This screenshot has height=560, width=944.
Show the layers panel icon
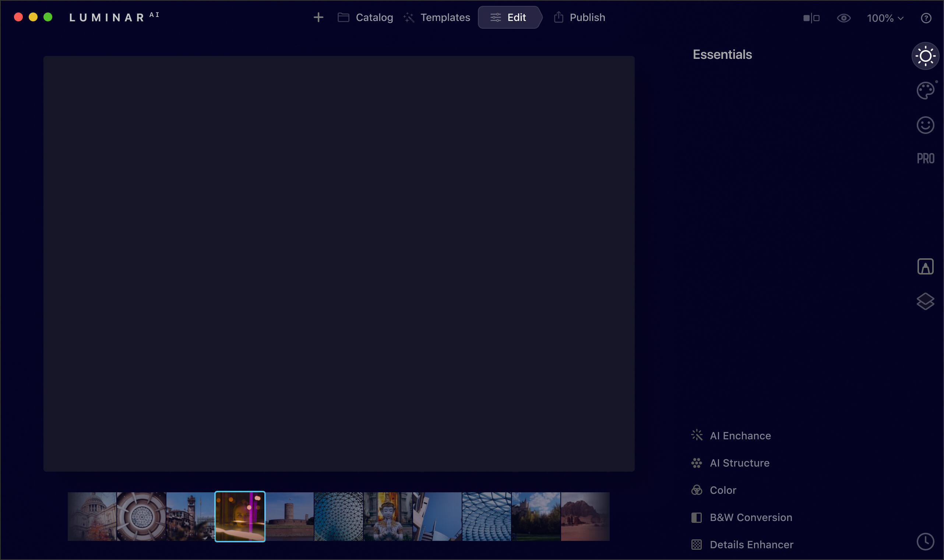click(x=926, y=301)
